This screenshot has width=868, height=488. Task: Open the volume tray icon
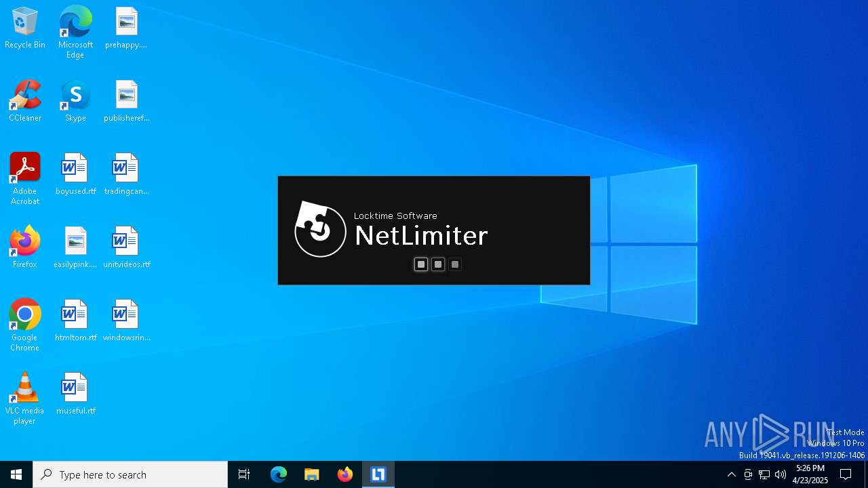click(781, 474)
